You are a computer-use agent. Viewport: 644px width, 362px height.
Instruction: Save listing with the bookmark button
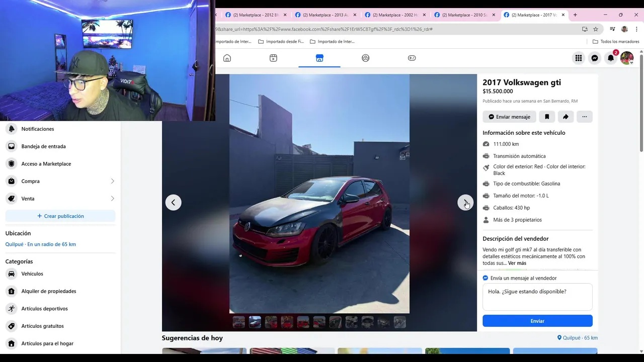[547, 117]
